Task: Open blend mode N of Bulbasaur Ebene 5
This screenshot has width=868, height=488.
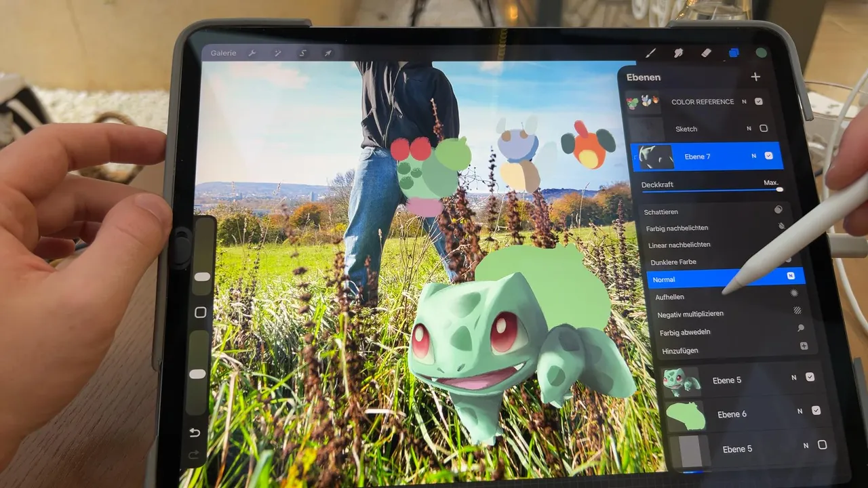Action: (794, 378)
